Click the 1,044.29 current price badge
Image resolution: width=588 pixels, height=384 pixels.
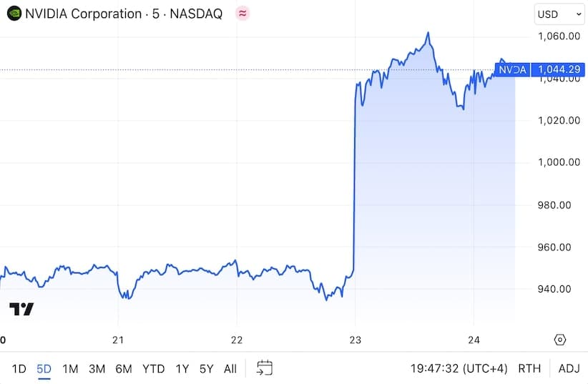(x=559, y=70)
